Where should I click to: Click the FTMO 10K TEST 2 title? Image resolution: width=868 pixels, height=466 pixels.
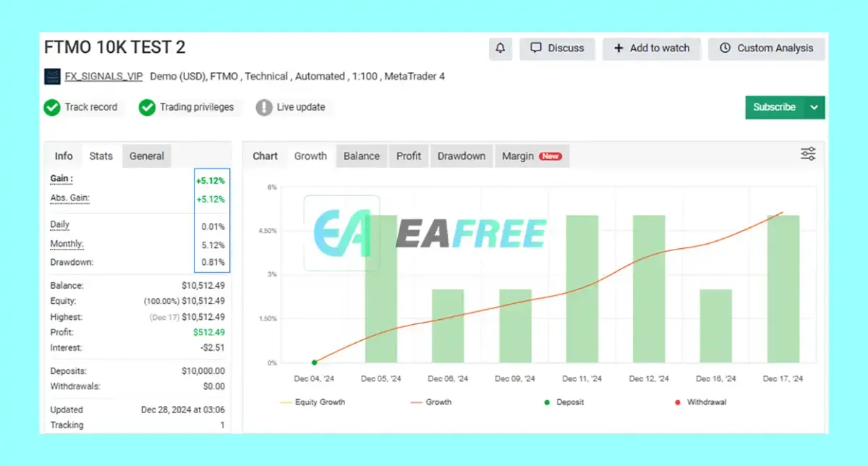[x=115, y=48]
